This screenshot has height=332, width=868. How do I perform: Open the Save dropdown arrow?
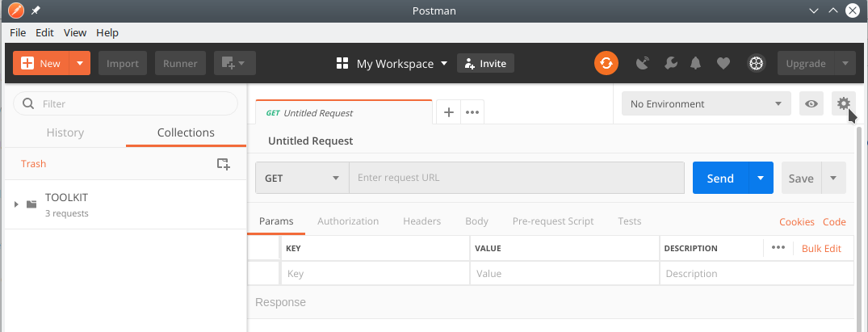[833, 178]
